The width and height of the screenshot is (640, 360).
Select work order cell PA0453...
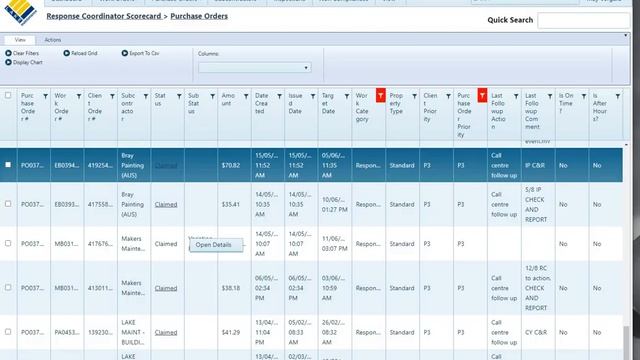tap(67, 333)
